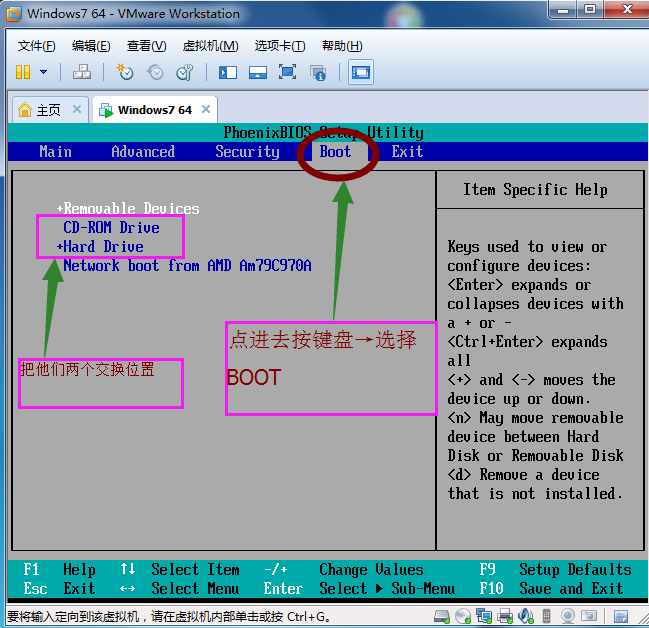Select the CD-ROM Drive boot entry
The height and width of the screenshot is (628, 649).
[x=111, y=227]
